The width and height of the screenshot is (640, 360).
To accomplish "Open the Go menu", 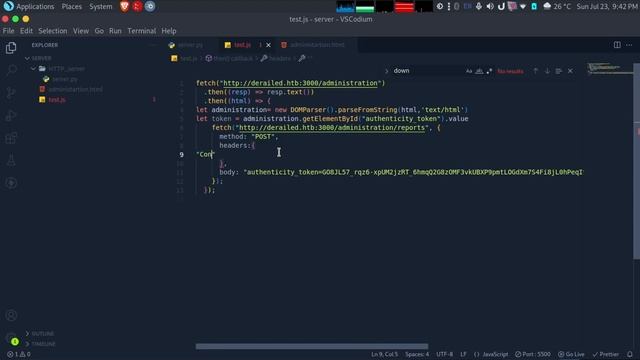I will [x=99, y=31].
